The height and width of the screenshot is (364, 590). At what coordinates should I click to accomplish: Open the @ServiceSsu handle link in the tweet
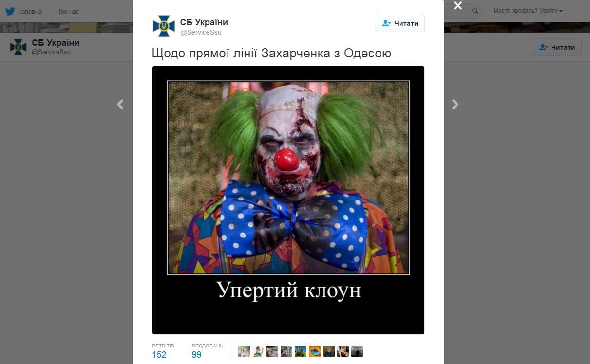pyautogui.click(x=201, y=32)
